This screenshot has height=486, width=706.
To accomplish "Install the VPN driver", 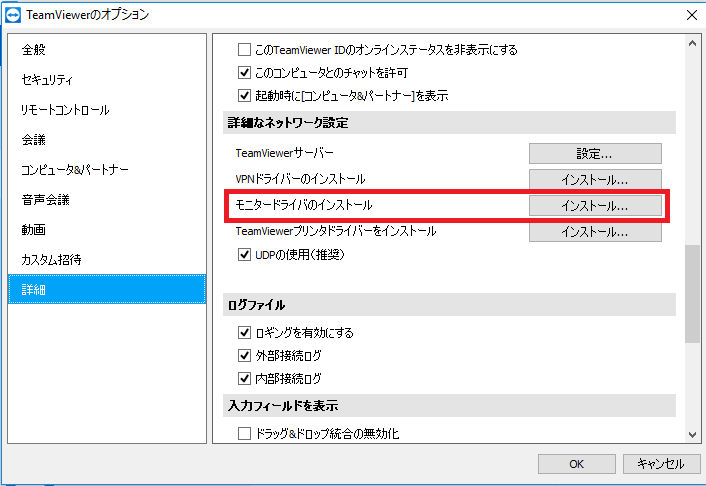I will 595,180.
